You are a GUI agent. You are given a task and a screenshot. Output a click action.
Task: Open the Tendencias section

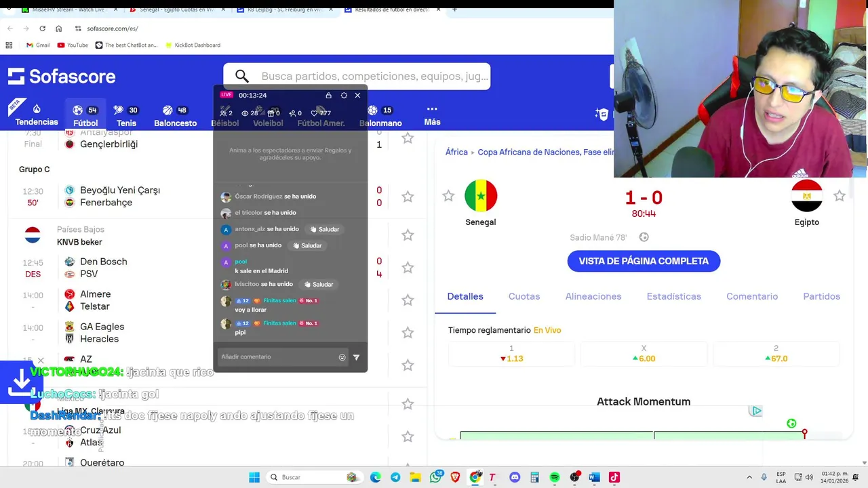[37, 115]
